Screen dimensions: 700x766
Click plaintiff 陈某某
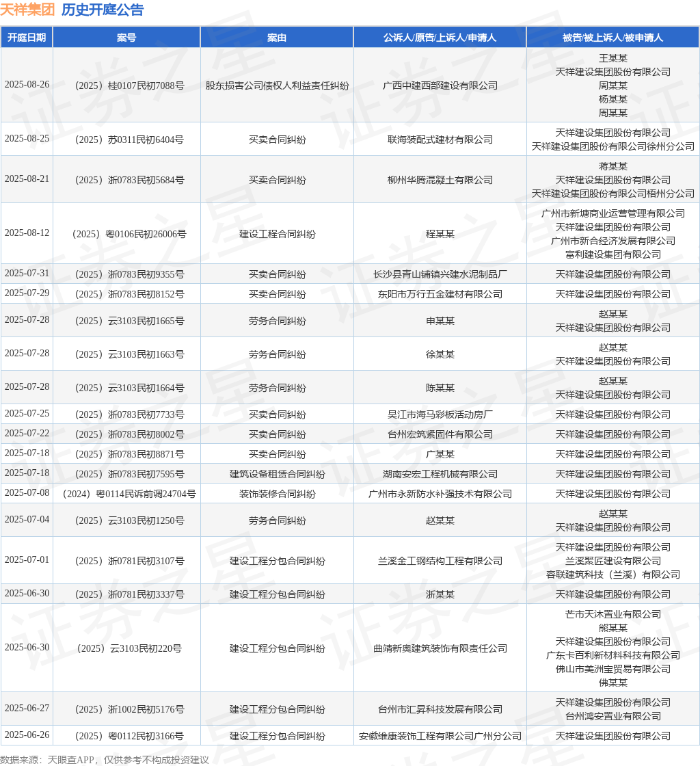click(x=440, y=388)
